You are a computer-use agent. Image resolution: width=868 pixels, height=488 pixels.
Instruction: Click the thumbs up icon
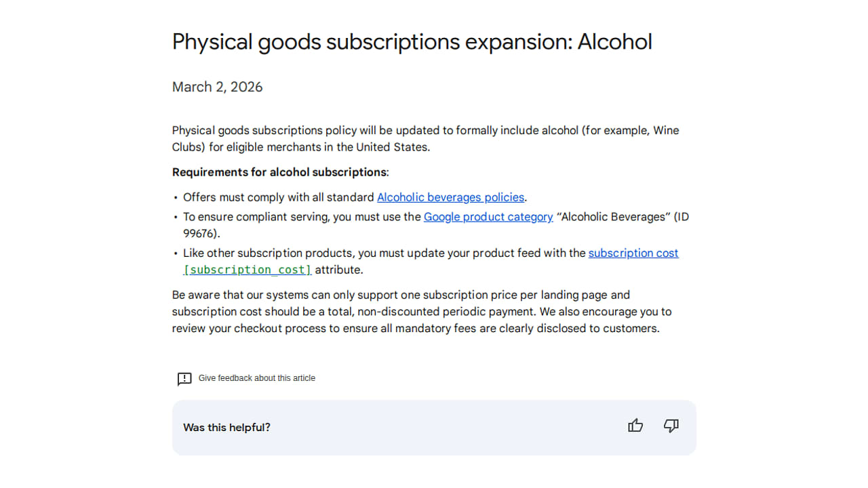click(635, 426)
